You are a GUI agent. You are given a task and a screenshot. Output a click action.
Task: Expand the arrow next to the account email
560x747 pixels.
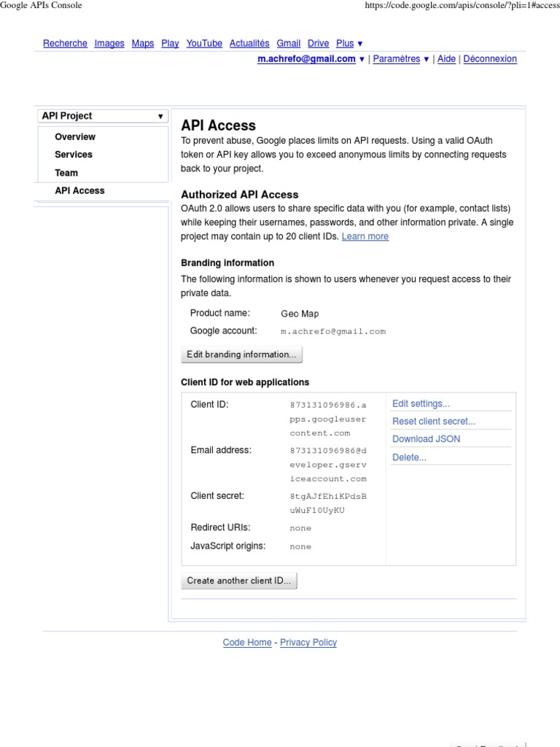tap(362, 59)
